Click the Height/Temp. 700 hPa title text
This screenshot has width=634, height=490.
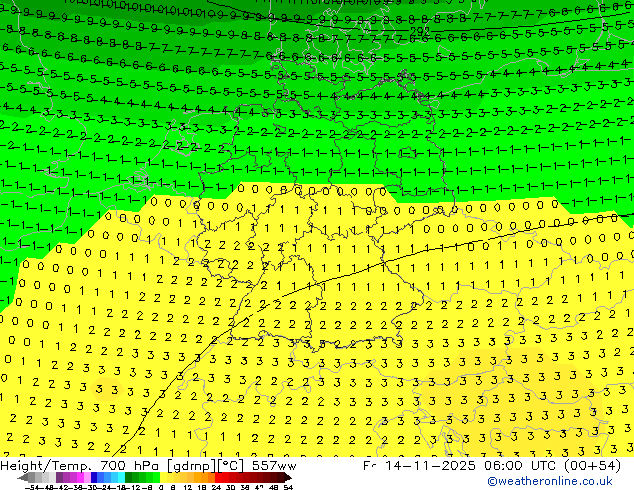coord(79,466)
